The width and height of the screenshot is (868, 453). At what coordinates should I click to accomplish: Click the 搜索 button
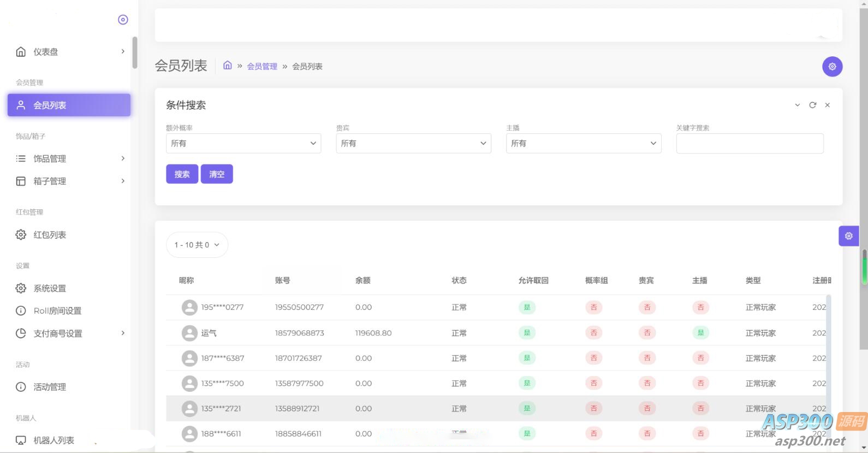click(x=182, y=174)
